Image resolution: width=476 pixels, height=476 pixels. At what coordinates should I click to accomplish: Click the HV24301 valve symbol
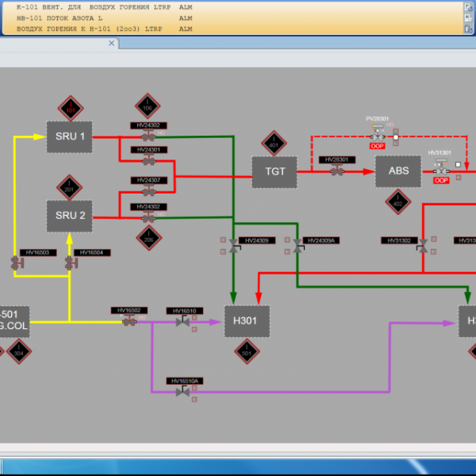coord(148,161)
